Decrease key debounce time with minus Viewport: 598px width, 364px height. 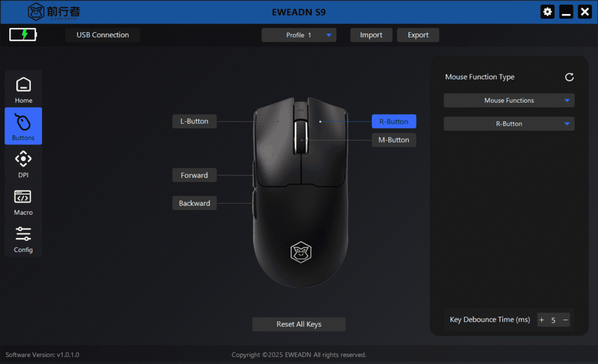[565, 320]
